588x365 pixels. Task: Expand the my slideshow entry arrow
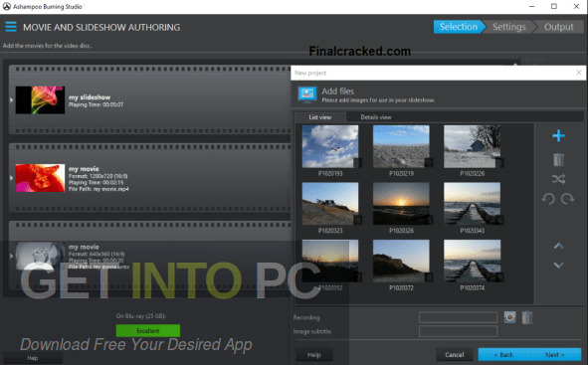pyautogui.click(x=11, y=100)
